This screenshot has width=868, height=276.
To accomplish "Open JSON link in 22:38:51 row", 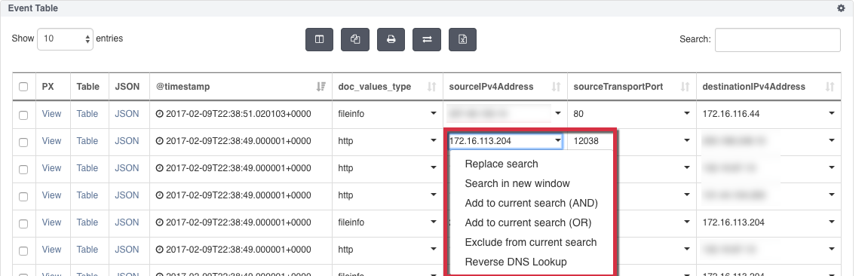I will coord(127,113).
